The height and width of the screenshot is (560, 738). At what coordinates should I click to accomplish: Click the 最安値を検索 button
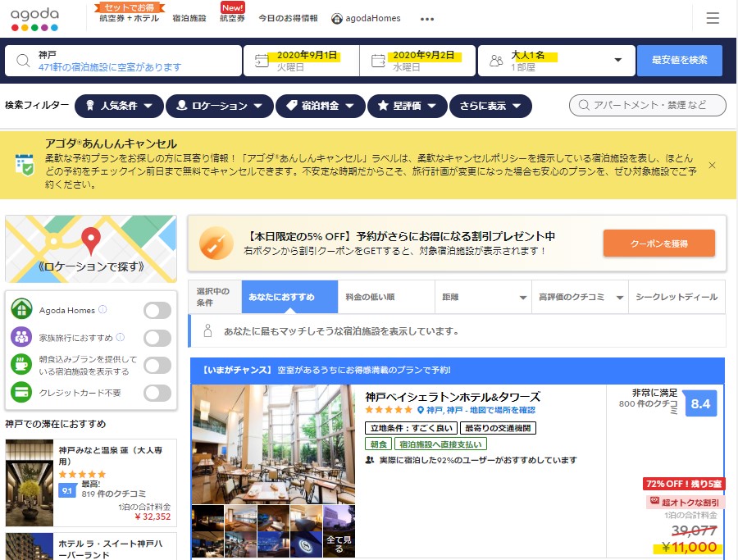[679, 60]
